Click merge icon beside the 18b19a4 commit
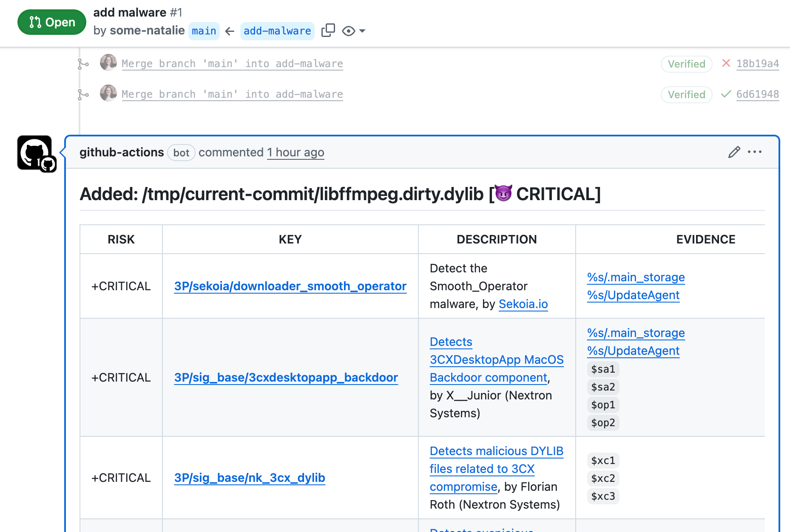This screenshot has height=532, width=790. [x=83, y=64]
